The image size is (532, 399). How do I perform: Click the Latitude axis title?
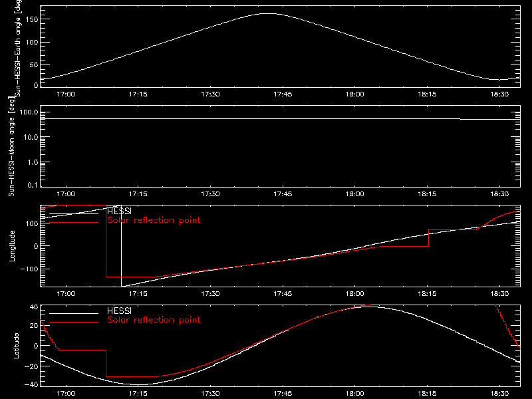[x=16, y=346]
